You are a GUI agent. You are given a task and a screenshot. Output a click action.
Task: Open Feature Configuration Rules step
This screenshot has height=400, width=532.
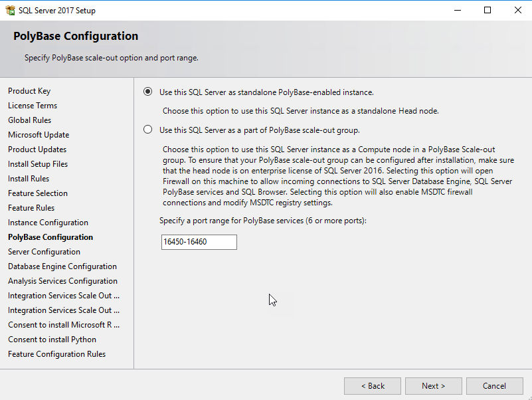pyautogui.click(x=56, y=354)
